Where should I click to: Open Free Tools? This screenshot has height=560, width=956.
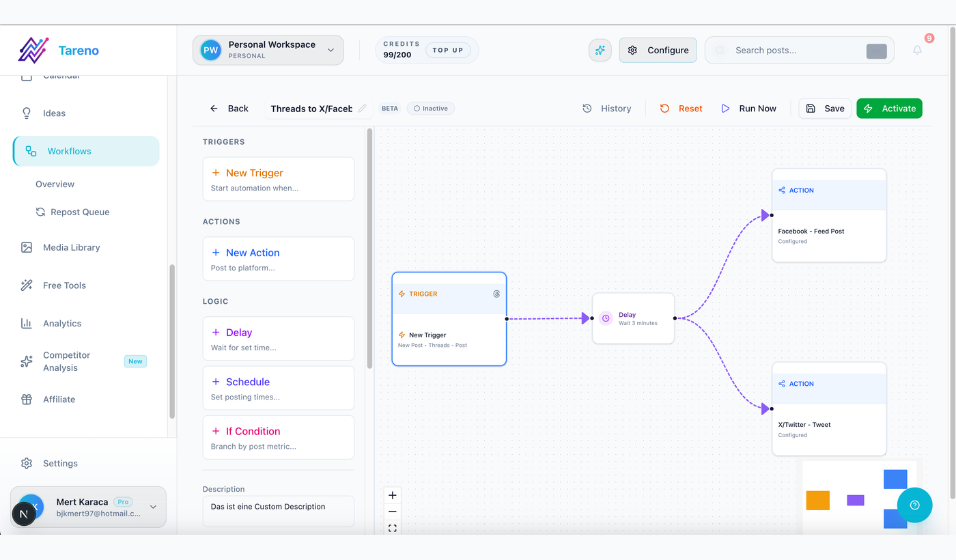pyautogui.click(x=64, y=285)
